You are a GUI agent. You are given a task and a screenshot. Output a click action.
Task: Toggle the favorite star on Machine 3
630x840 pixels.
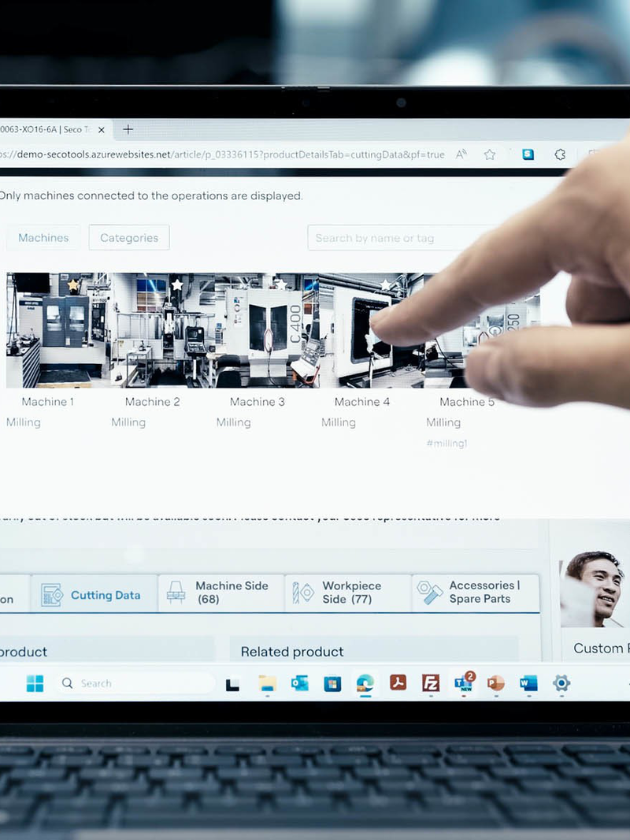[x=280, y=284]
